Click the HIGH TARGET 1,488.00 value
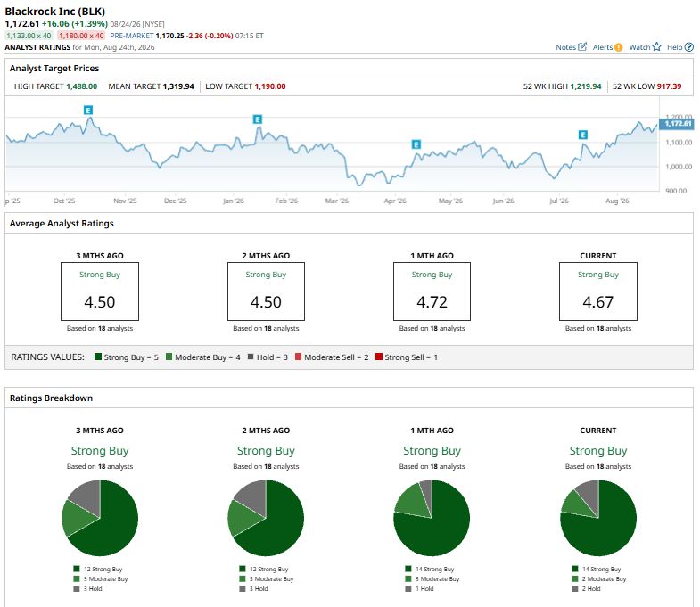 (81, 86)
